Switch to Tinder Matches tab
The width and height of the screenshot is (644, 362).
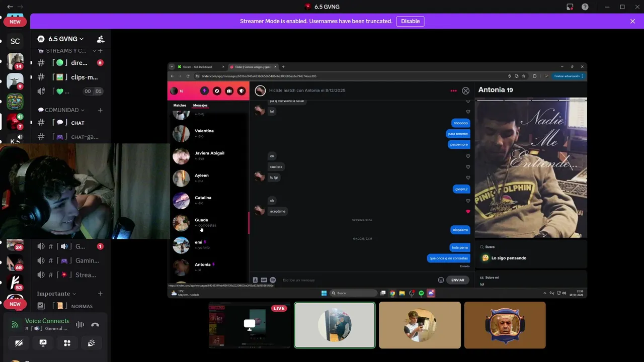tap(180, 106)
